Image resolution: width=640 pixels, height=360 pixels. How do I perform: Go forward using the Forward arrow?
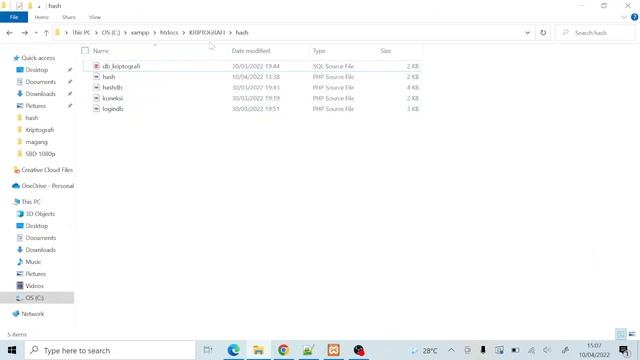[24, 33]
